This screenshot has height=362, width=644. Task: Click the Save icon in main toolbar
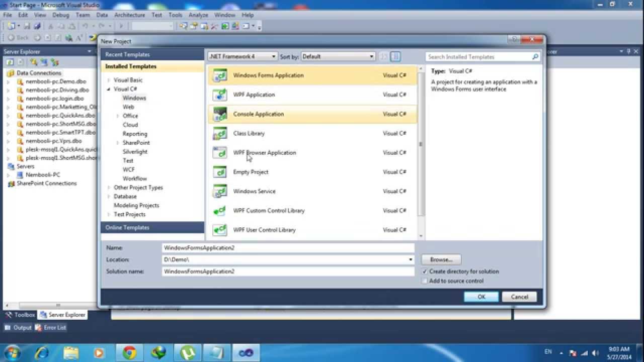[27, 26]
